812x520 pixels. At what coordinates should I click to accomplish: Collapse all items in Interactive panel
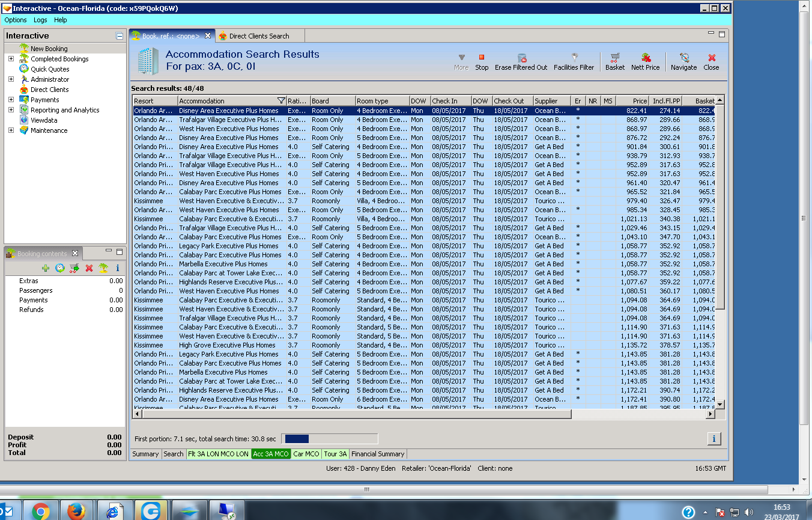click(x=120, y=36)
